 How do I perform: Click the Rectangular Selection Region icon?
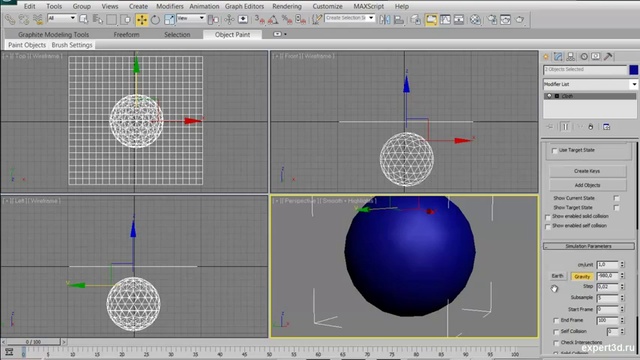(111, 19)
